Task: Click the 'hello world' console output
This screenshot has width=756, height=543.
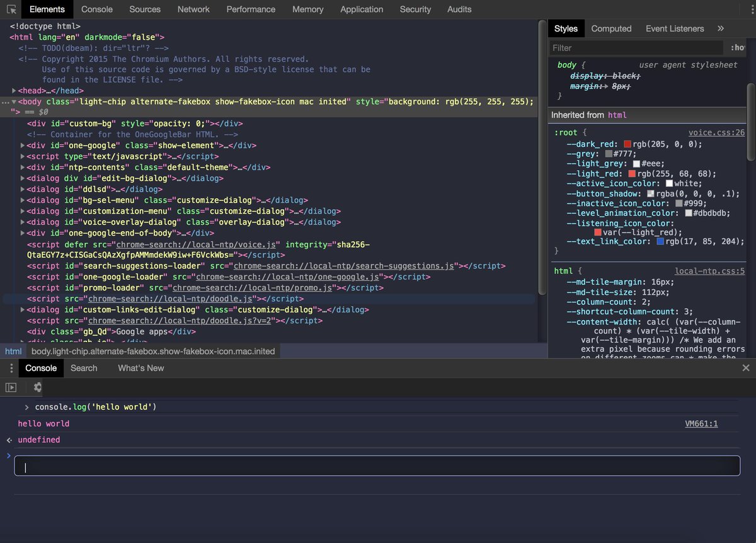Action: pos(43,424)
